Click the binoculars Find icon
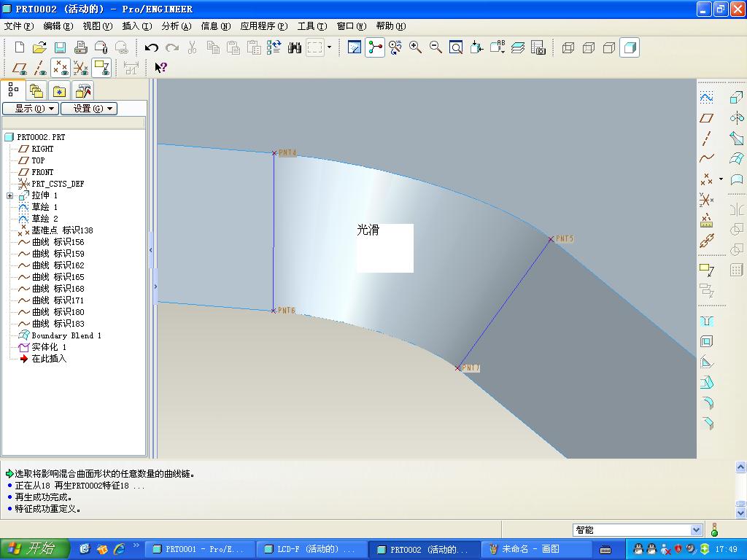Image resolution: width=747 pixels, height=560 pixels. (295, 47)
